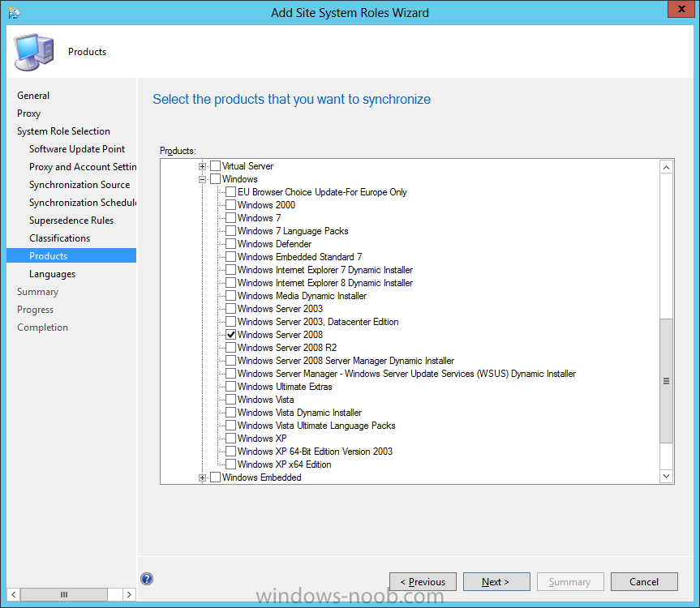This screenshot has height=608, width=700.
Task: Open the help icon at bottom left
Action: tap(147, 579)
